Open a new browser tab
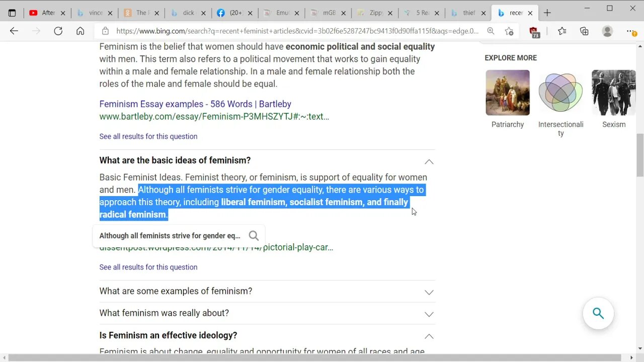Viewport: 644px width, 362px height. point(547,13)
